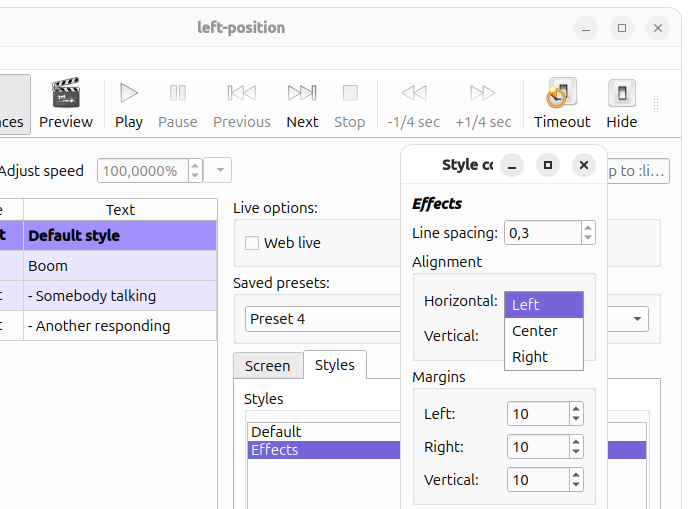
Task: Switch to the Styles tab
Action: 334,365
